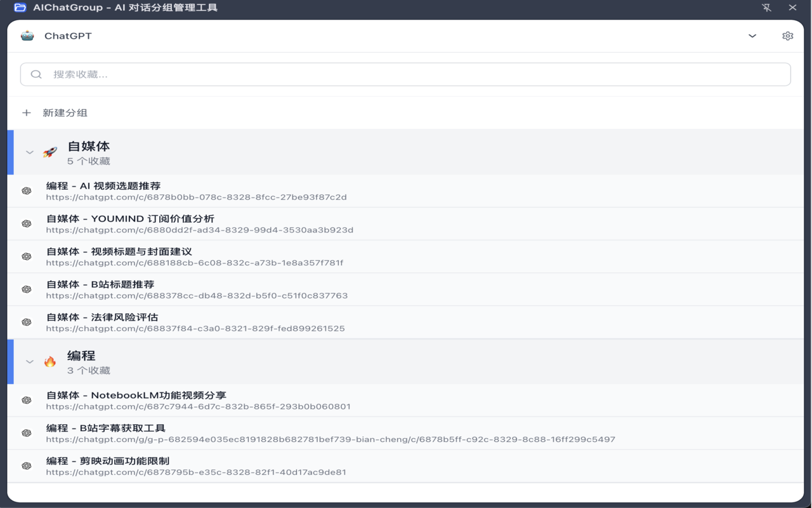The width and height of the screenshot is (812, 508).
Task: Click the AIChatGroup folder icon in title bar
Action: 20,8
